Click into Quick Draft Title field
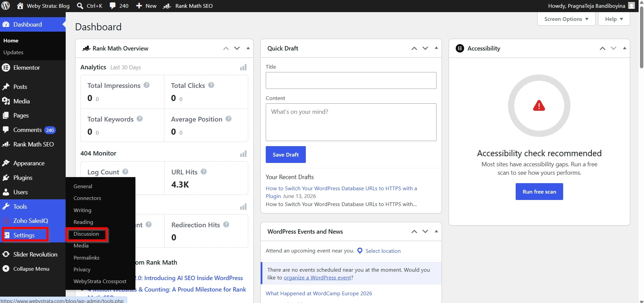The image size is (644, 303). click(351, 80)
